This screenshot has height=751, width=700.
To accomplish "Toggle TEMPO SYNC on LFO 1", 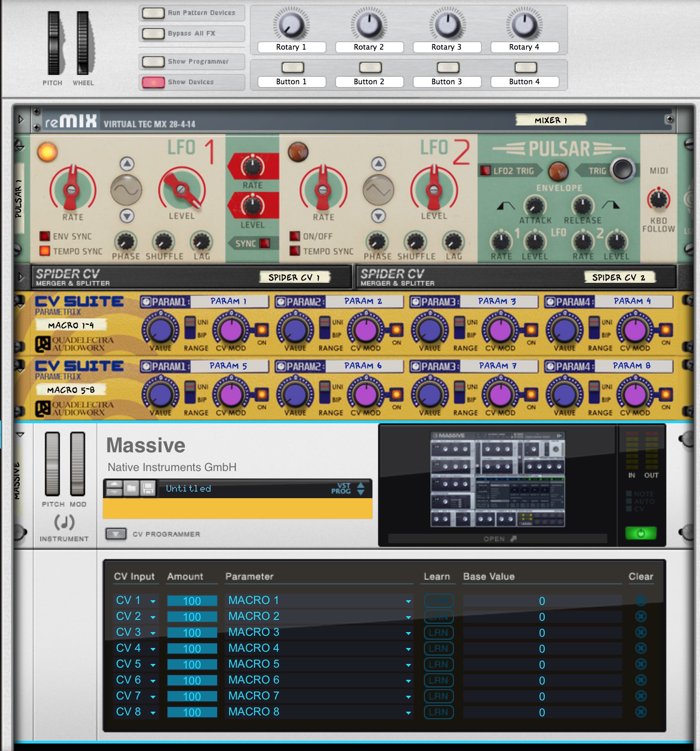I will (x=44, y=251).
